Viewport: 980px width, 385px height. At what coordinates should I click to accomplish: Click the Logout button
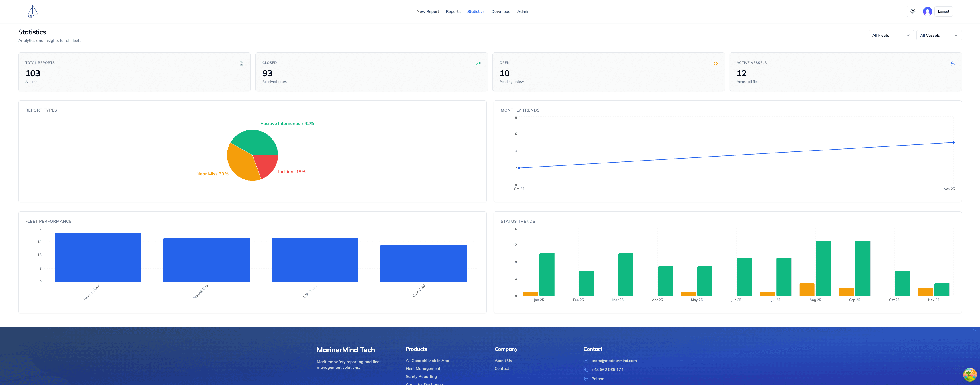point(944,11)
